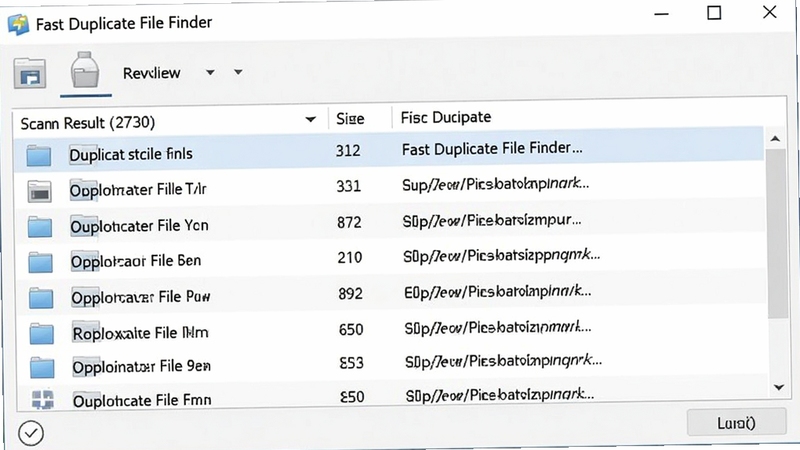Open the window-shaped toolbar icon

(x=30, y=73)
